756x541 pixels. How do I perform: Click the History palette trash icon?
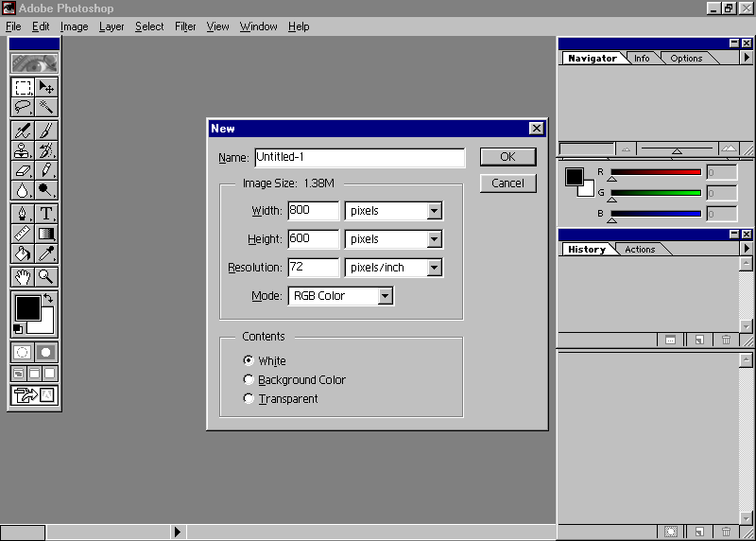pyautogui.click(x=726, y=340)
